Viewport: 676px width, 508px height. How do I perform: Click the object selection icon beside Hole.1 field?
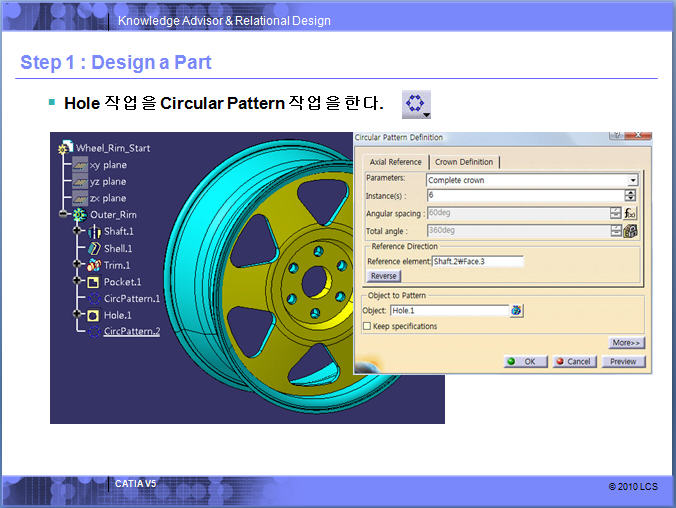[x=516, y=310]
